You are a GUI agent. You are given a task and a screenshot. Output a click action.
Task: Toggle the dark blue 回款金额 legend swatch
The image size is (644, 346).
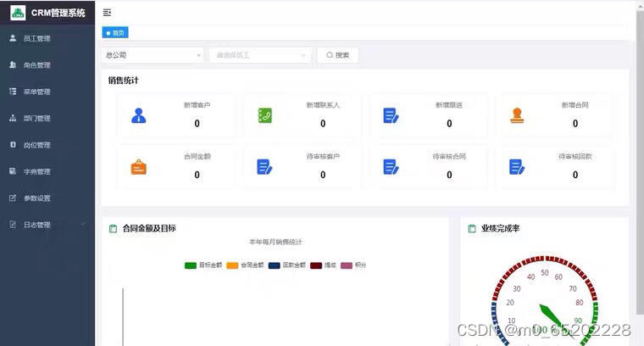click(x=274, y=265)
